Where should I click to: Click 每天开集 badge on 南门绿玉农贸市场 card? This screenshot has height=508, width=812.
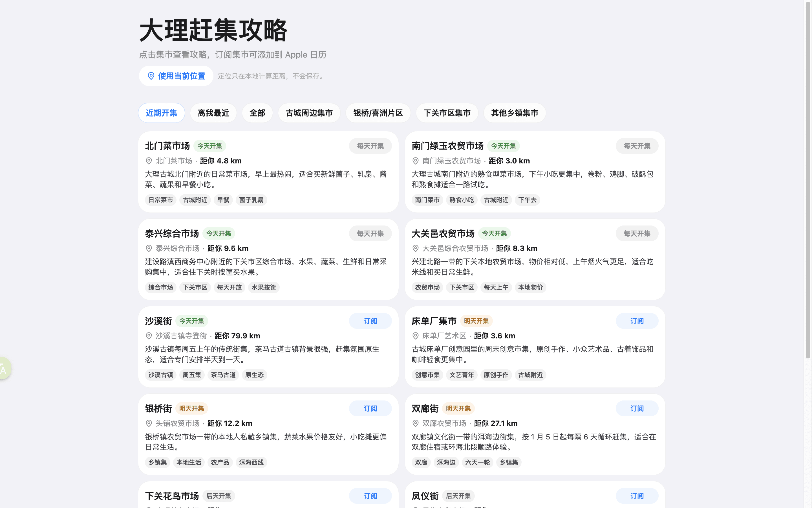tap(637, 146)
